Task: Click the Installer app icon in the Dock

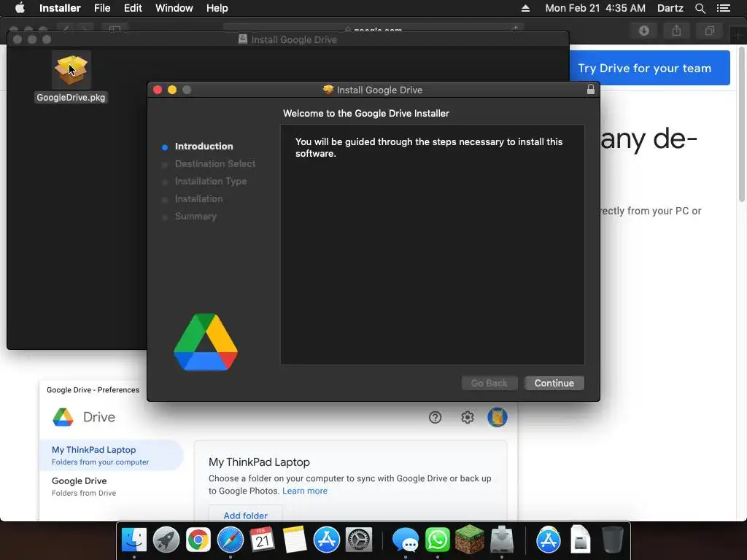Action: 502,540
